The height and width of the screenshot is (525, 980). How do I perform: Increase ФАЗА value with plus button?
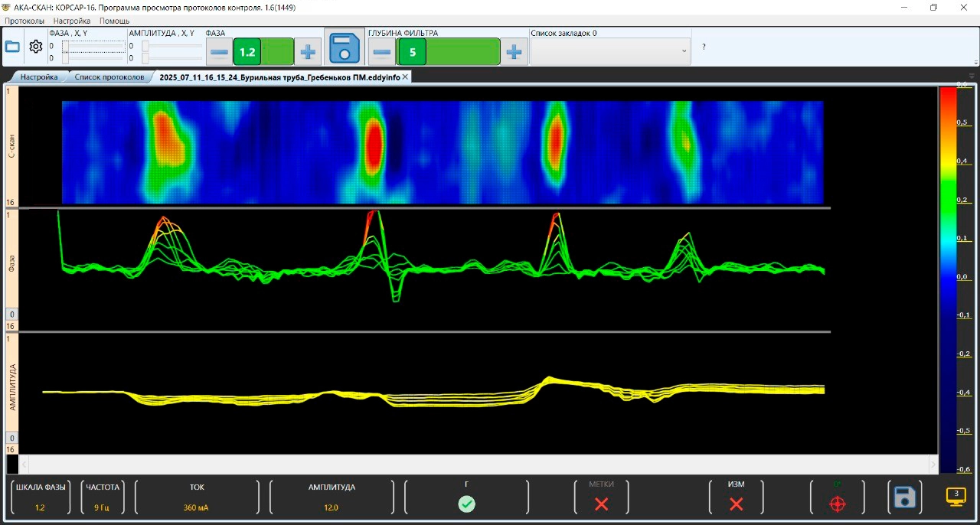(x=308, y=52)
